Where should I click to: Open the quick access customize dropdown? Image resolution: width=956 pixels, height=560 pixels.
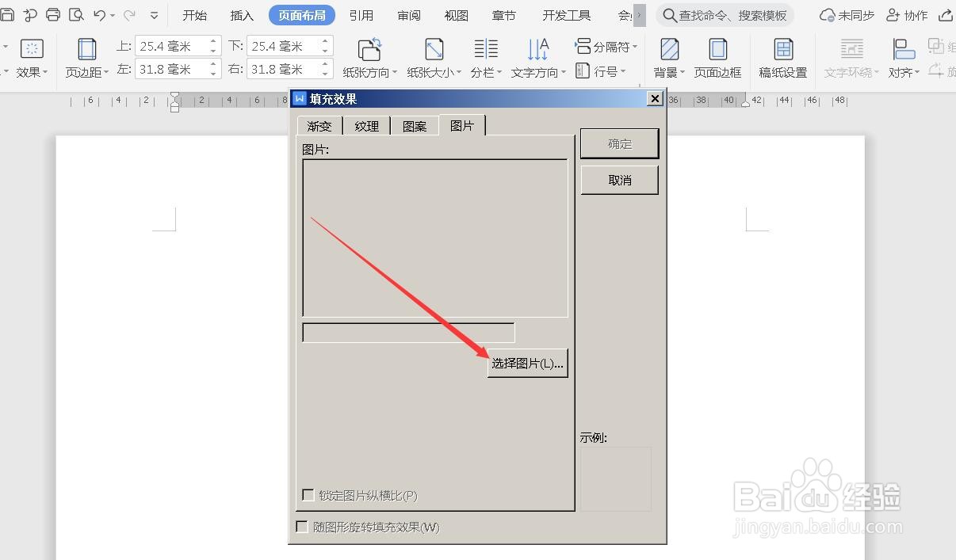(154, 15)
